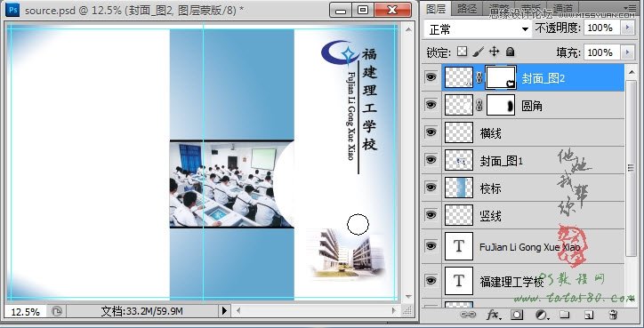Click T icon of FuJian Li Gong text layer
The width and height of the screenshot is (644, 328).
(x=459, y=246)
